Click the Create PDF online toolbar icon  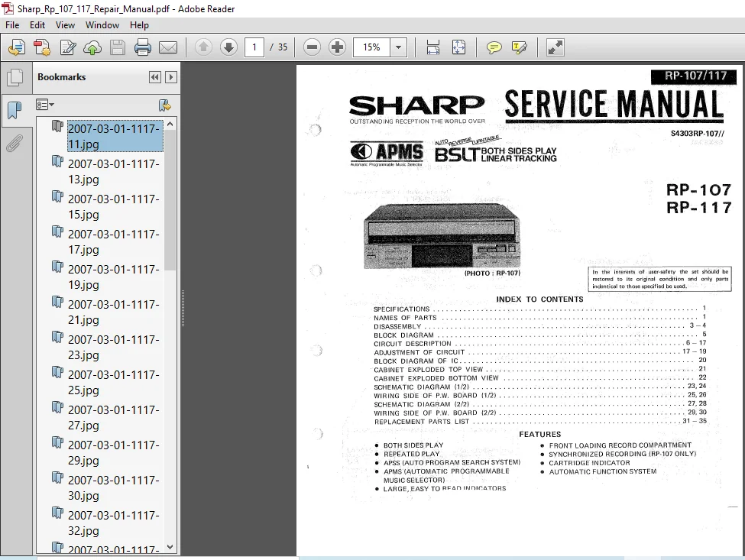(17, 47)
